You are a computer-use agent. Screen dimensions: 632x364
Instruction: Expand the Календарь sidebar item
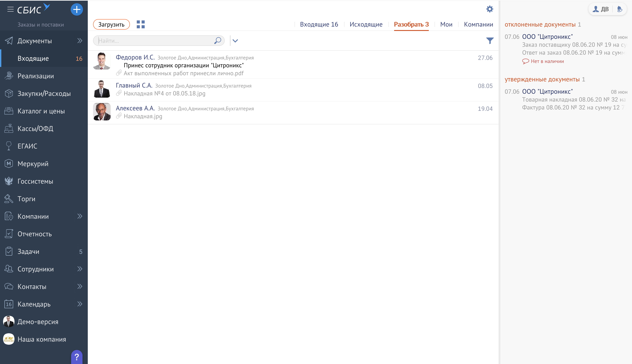point(80,304)
